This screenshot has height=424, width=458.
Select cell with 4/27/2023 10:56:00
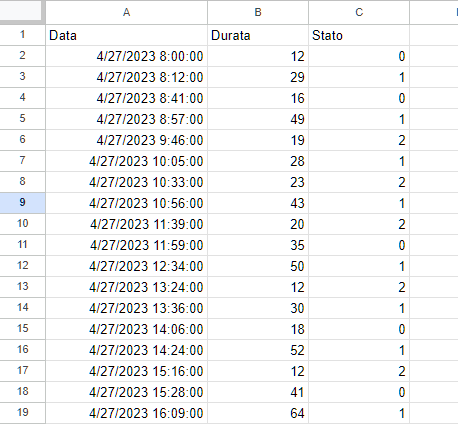126,203
